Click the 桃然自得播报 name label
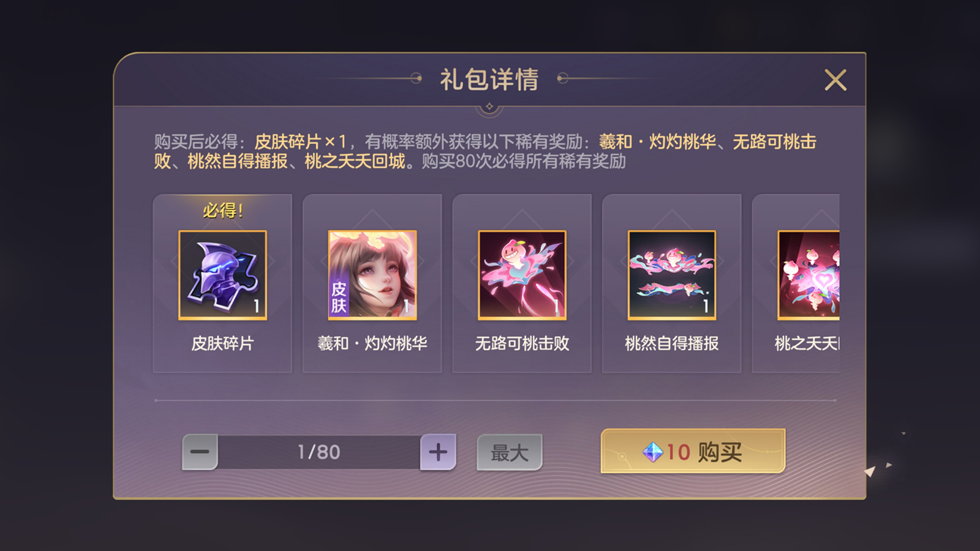The width and height of the screenshot is (980, 551). point(672,343)
